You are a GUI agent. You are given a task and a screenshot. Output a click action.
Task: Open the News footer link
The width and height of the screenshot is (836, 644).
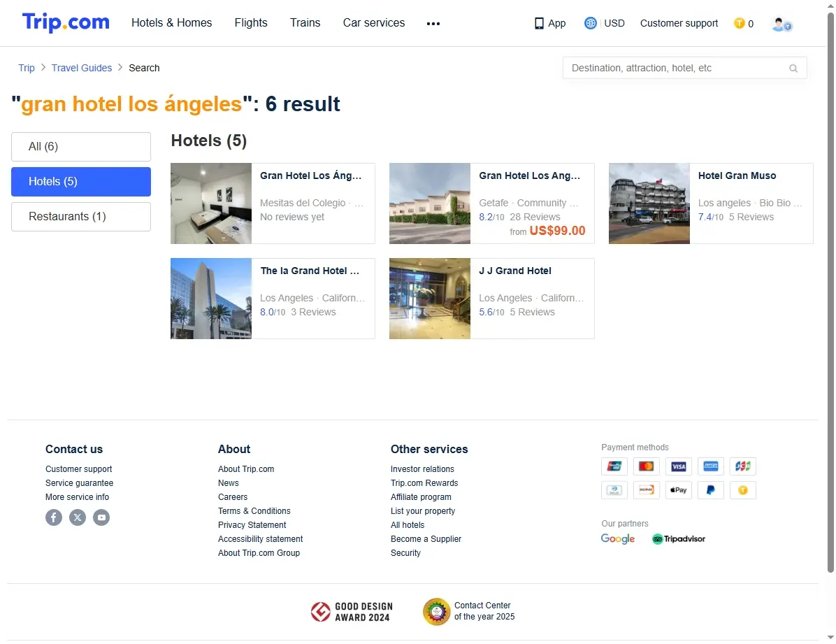tap(228, 483)
